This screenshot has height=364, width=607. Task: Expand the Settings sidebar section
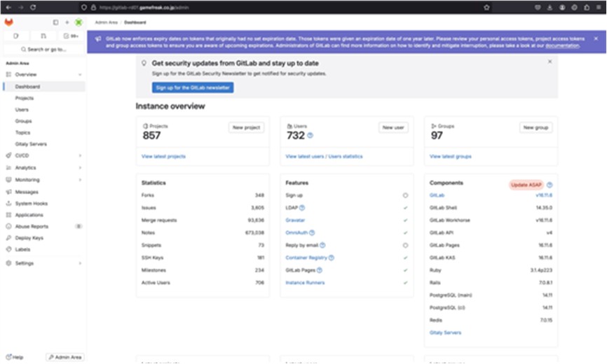tap(80, 263)
